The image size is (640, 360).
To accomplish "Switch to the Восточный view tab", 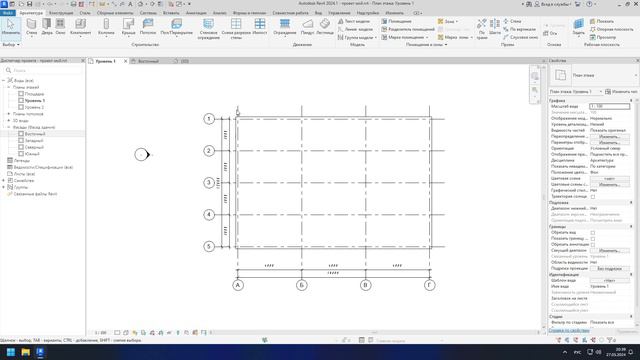I will 148,61.
